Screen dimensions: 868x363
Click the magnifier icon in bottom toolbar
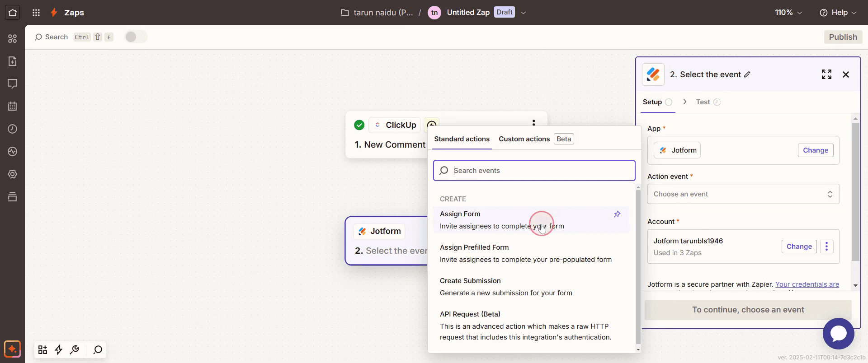pos(98,350)
